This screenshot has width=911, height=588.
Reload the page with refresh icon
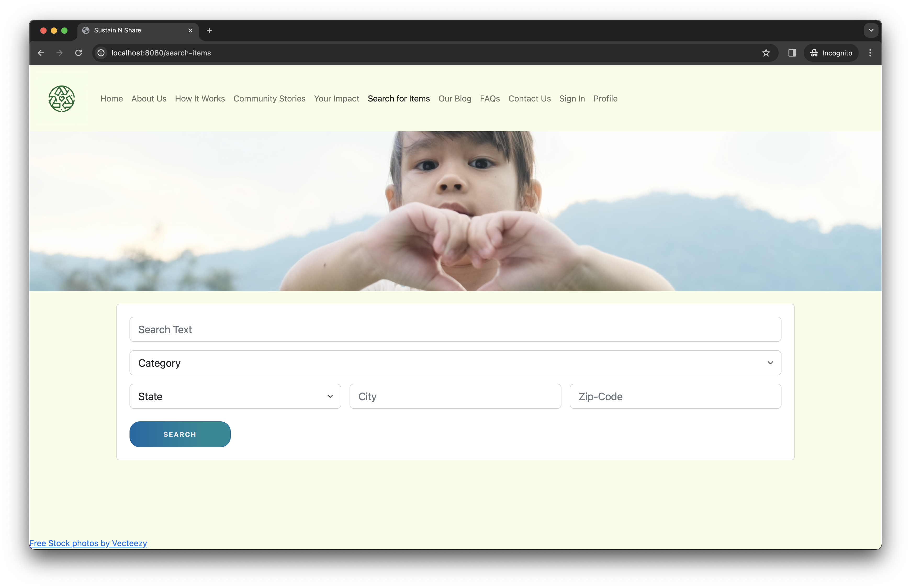(78, 53)
